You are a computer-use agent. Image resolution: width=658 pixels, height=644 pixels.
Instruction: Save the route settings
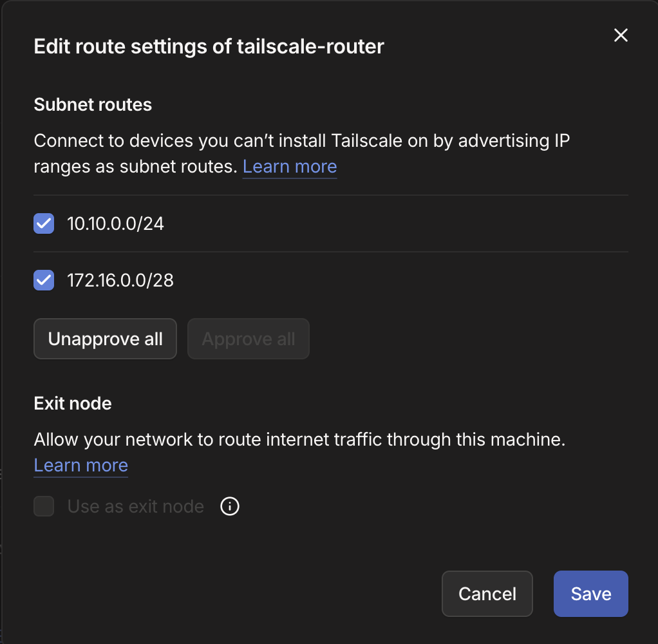590,594
